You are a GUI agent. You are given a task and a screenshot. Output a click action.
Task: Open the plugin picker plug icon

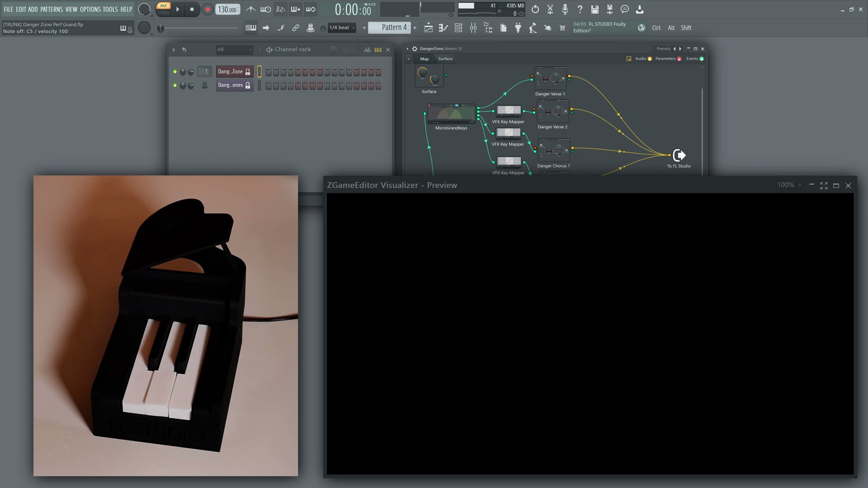coord(518,28)
